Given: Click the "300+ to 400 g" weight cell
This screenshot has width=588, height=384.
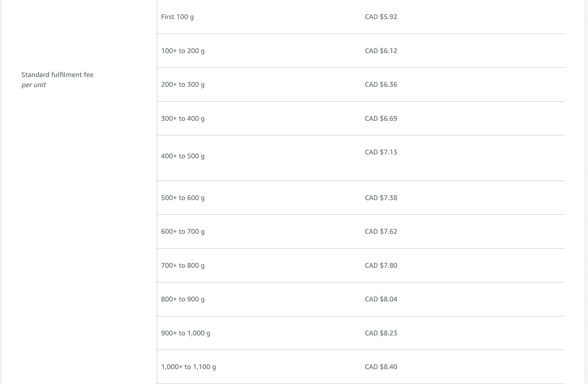Looking at the screenshot, I should click(183, 119).
